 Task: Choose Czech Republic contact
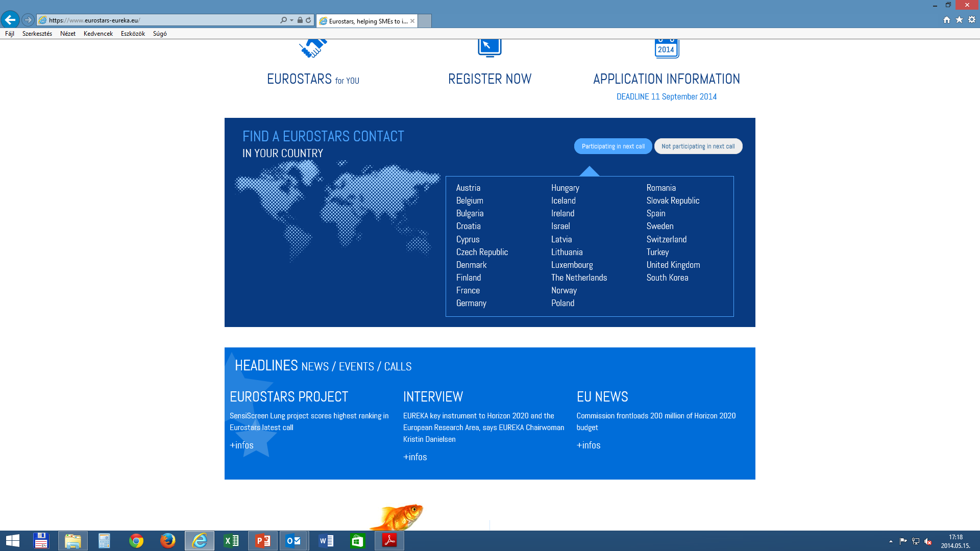click(x=482, y=252)
